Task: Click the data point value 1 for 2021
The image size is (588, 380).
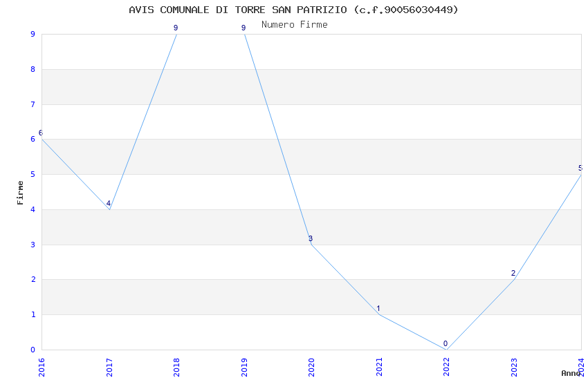Action: point(378,309)
